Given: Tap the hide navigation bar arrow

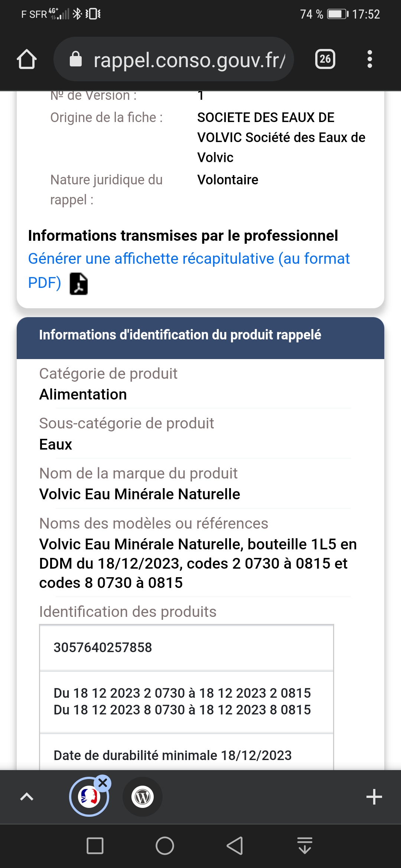Looking at the screenshot, I should (305, 846).
